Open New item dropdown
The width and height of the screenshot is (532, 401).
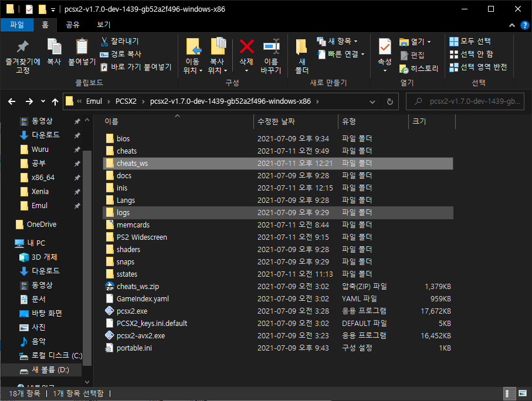click(337, 42)
